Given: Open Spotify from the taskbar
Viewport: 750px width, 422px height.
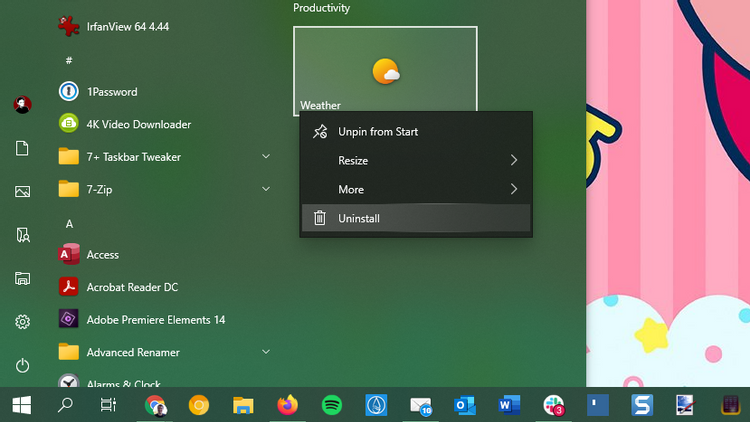Looking at the screenshot, I should click(x=332, y=405).
